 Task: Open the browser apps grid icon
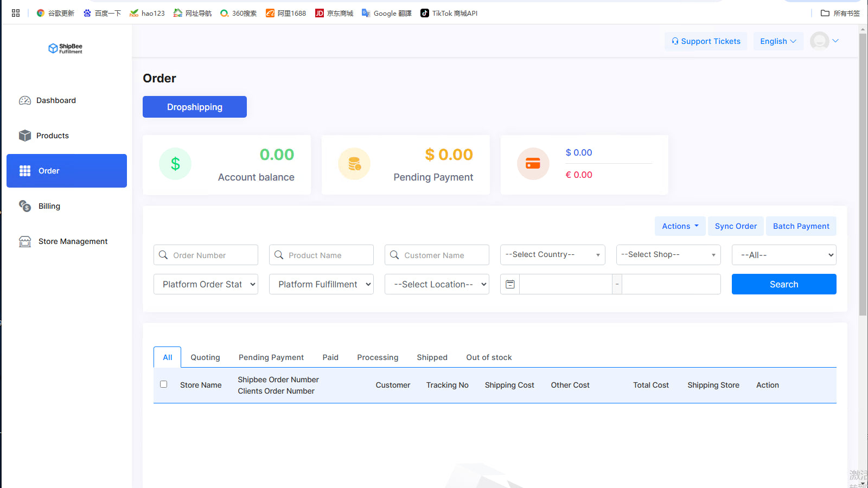(16, 13)
